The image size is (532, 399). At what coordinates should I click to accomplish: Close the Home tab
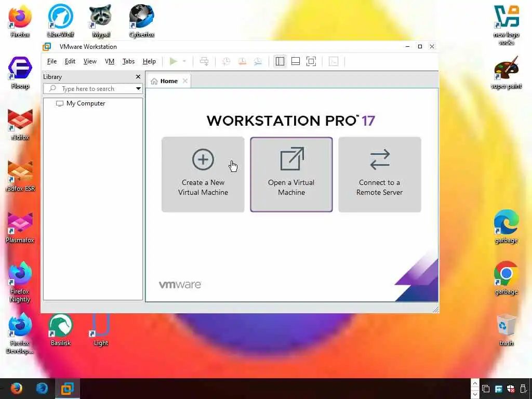(x=185, y=81)
